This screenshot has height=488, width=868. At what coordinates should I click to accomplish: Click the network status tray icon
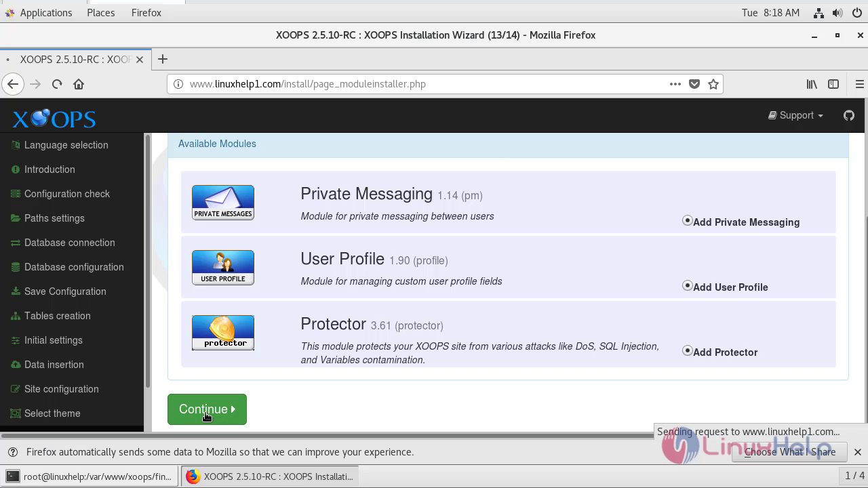point(818,13)
